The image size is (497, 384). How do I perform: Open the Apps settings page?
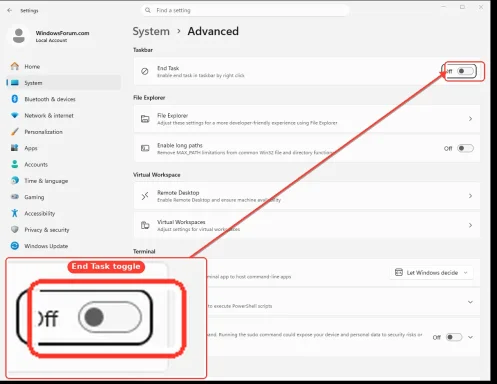[63, 148]
